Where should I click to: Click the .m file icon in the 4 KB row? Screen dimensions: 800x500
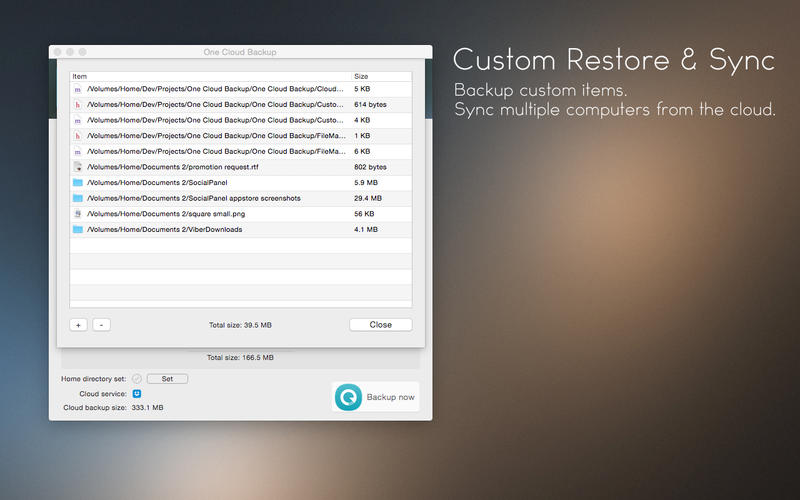(78, 120)
